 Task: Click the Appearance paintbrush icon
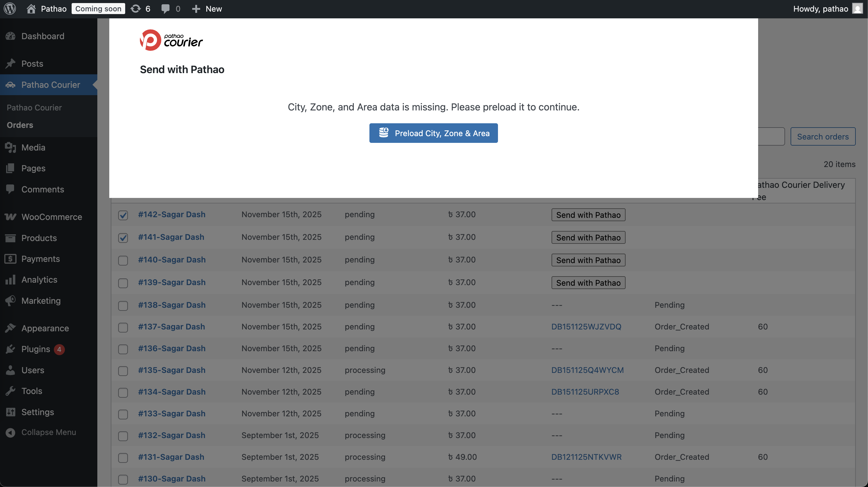[10, 328]
